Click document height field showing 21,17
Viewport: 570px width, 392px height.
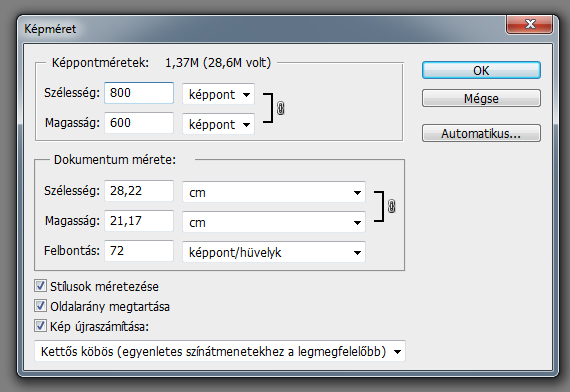coord(139,220)
